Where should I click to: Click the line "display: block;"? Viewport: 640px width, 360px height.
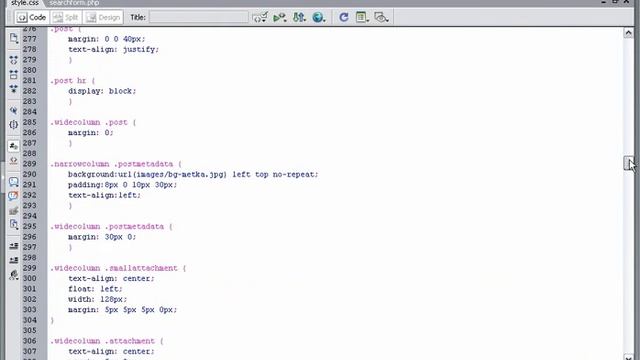102,91
